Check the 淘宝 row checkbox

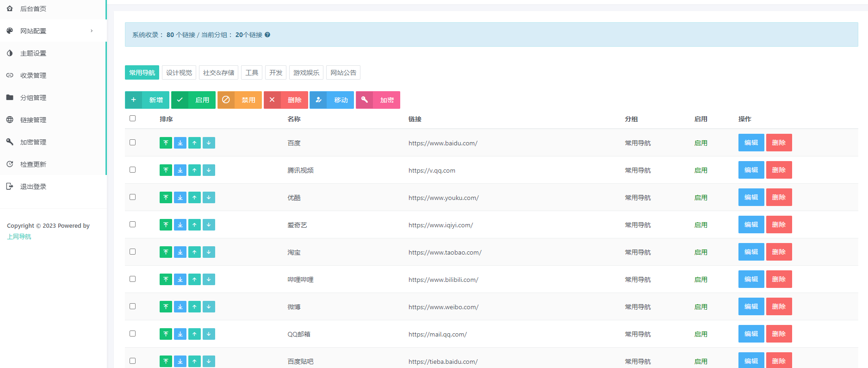[133, 252]
